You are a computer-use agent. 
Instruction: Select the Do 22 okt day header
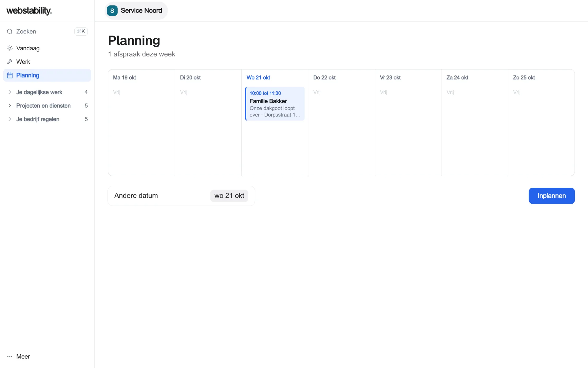pyautogui.click(x=324, y=78)
